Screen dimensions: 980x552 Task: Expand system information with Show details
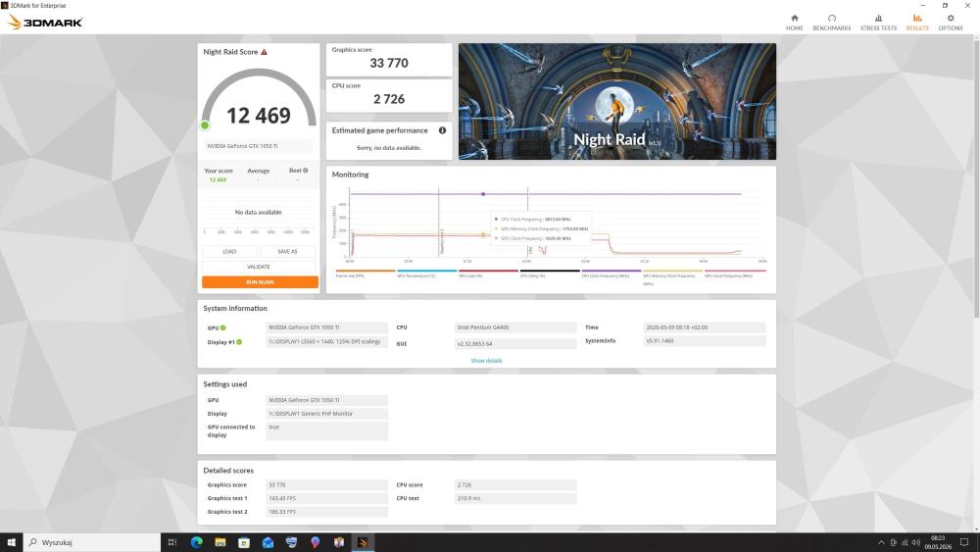[486, 361]
